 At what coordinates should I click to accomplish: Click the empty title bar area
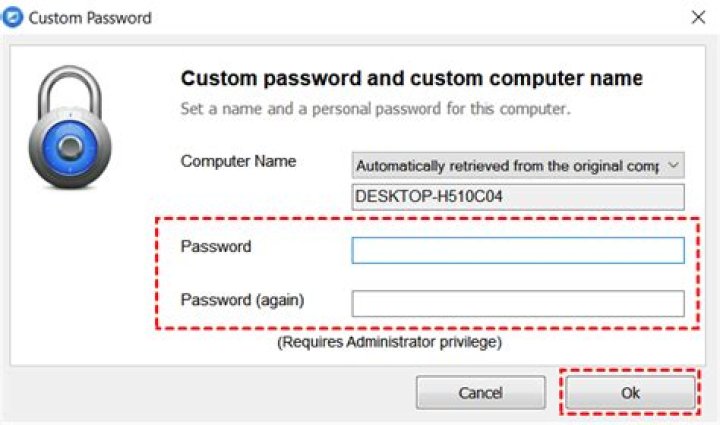click(400, 17)
